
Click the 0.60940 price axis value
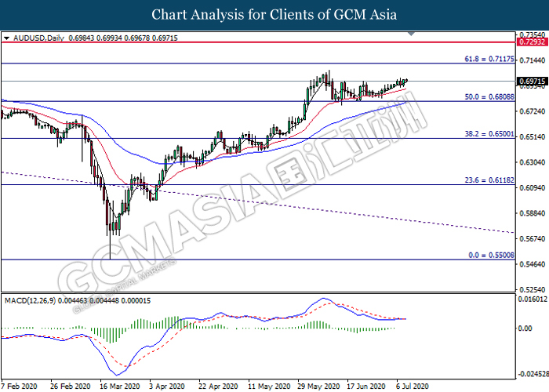[x=533, y=188]
